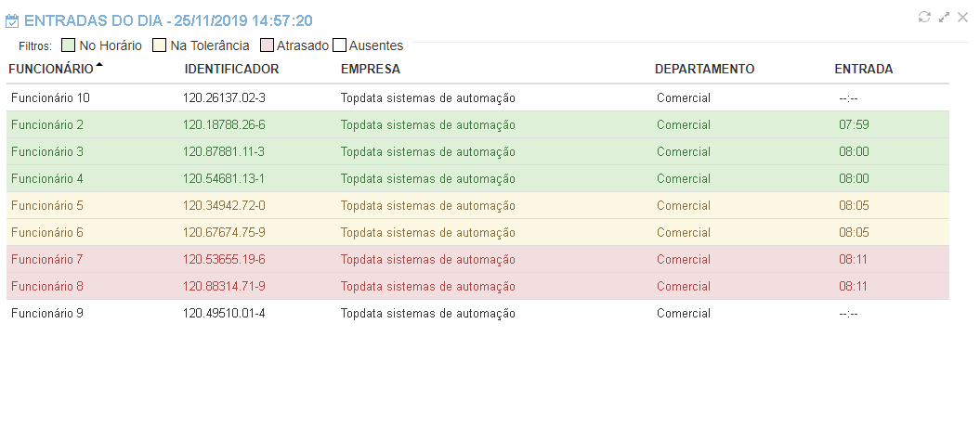Close the Entradas do Dia panel
Screen dimensions: 980x427
[x=962, y=17]
